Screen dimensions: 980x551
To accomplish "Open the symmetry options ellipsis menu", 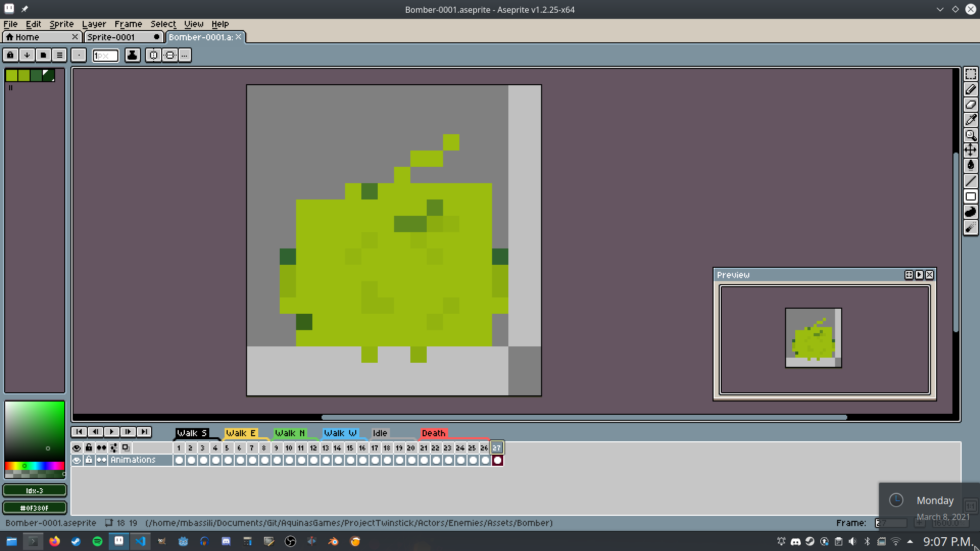I will tap(185, 55).
